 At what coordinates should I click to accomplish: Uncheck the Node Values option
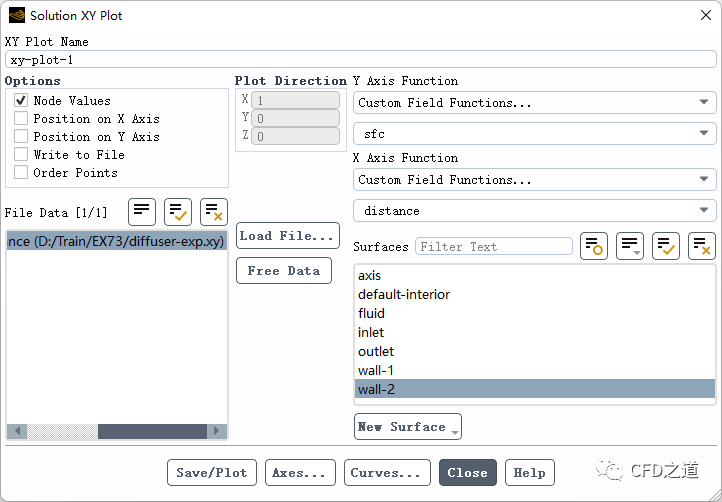click(21, 101)
